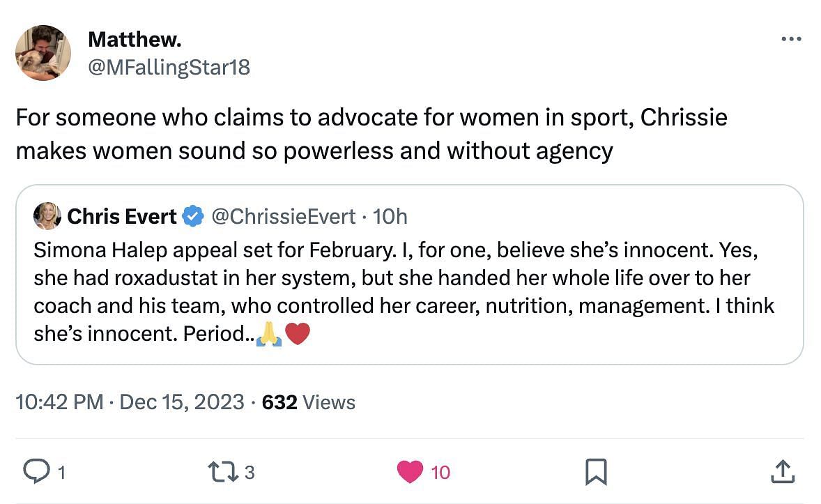This screenshot has width=821, height=504.
Task: Click the repost count number 3
Action: click(250, 473)
